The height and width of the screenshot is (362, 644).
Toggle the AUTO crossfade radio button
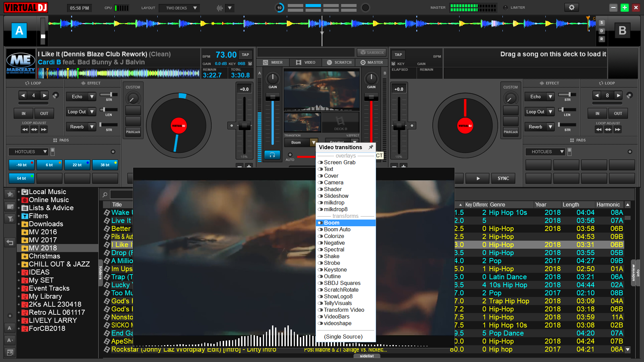290,155
